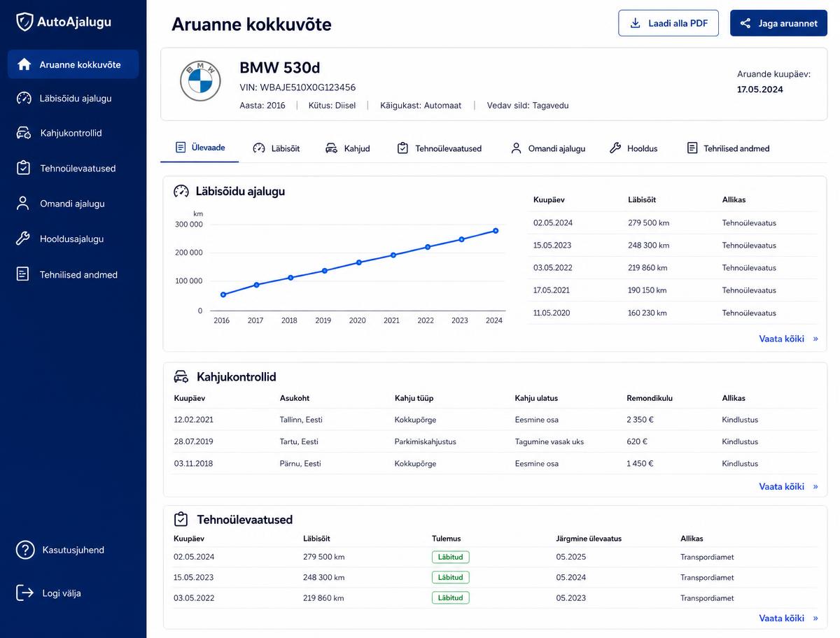Click Vaata kõiki in Kahjukontrollid card
Image resolution: width=840 pixels, height=638 pixels.
(x=788, y=486)
